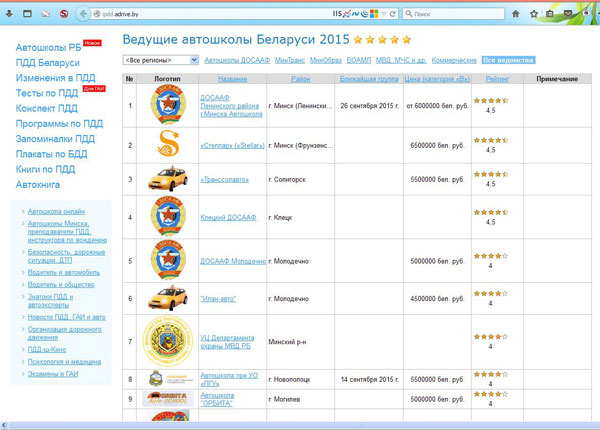Select the МВД, МЧС и др. filter

[x=401, y=60]
